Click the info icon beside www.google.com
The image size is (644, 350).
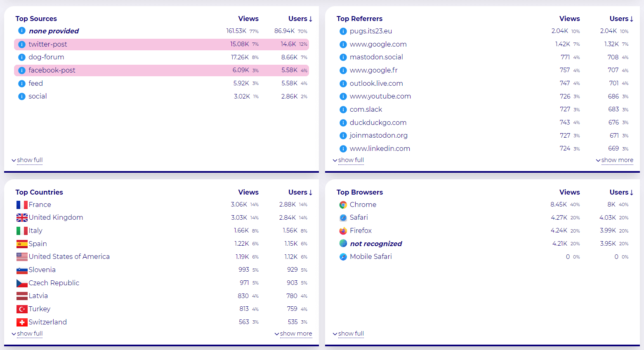coord(343,45)
